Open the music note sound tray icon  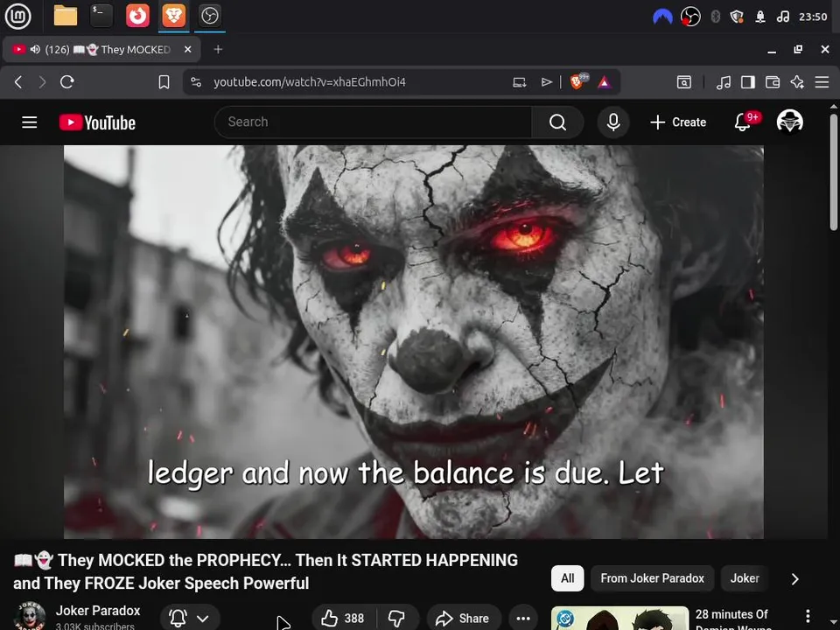pos(782,17)
